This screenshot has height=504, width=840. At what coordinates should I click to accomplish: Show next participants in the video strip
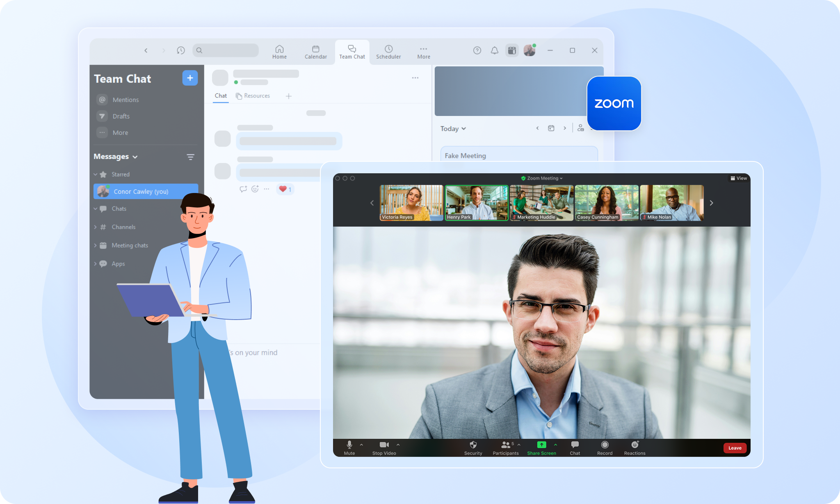pyautogui.click(x=712, y=203)
